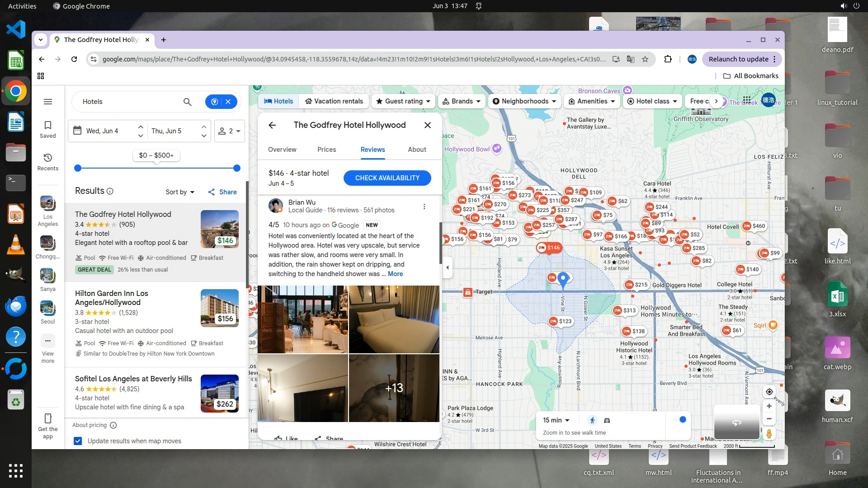Open Recents history icon
Image resolution: width=868 pixels, height=488 pixels.
[x=48, y=162]
